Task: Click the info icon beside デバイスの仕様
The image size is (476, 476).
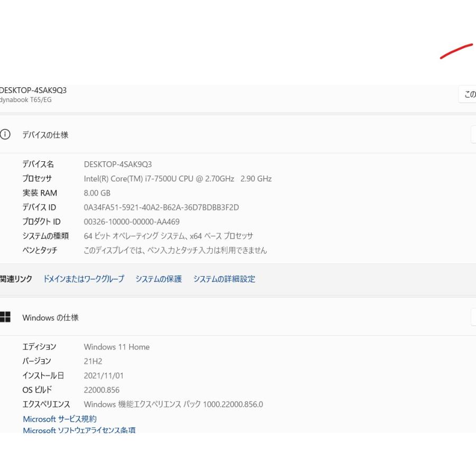Action: coord(5,134)
